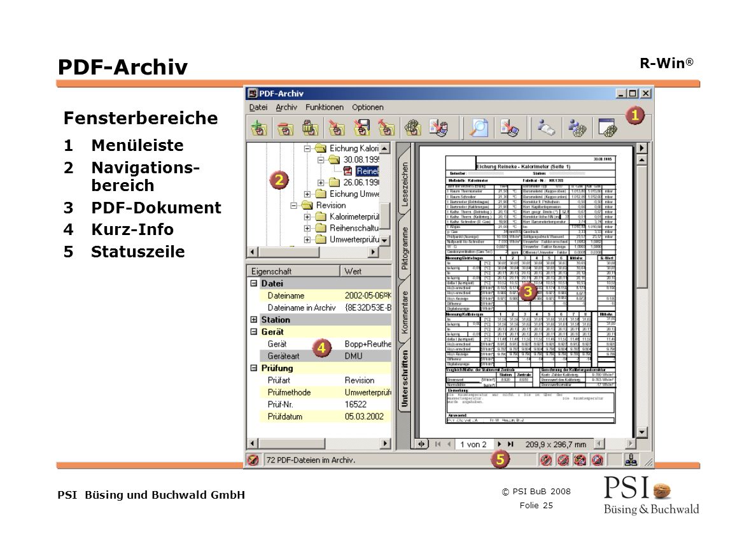This screenshot has height=535, width=756.
Task: Click the users with walnut toolbar icon
Action: point(577,128)
